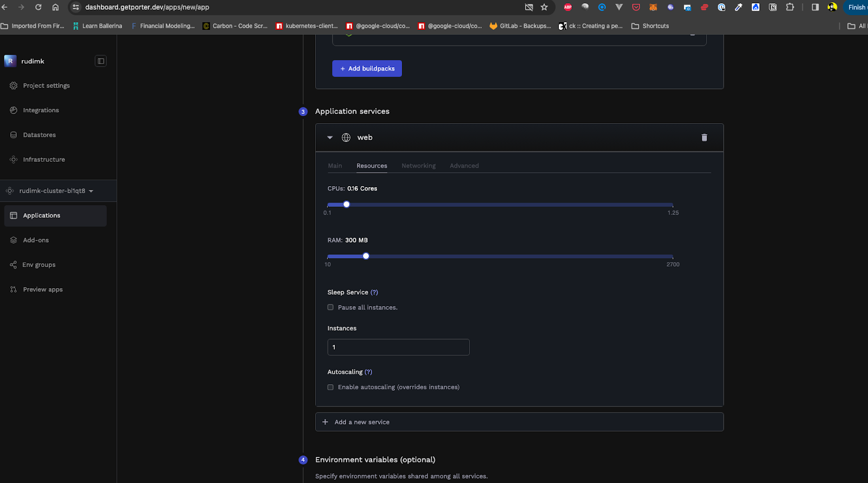Image resolution: width=868 pixels, height=483 pixels.
Task: Open browser side panel icon
Action: pos(815,7)
